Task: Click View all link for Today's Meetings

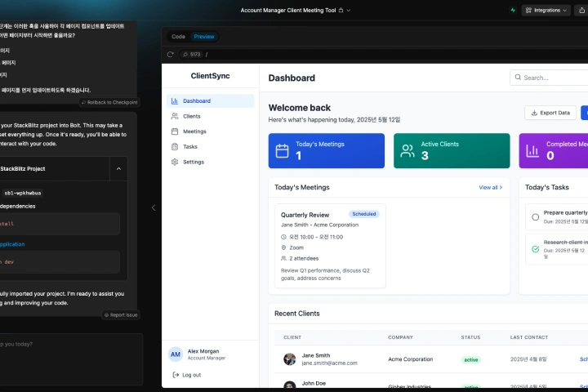Action: point(490,188)
